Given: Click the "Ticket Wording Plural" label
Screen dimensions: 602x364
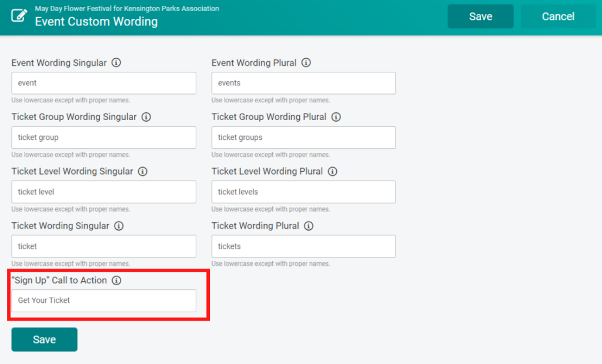Looking at the screenshot, I should coord(255,226).
